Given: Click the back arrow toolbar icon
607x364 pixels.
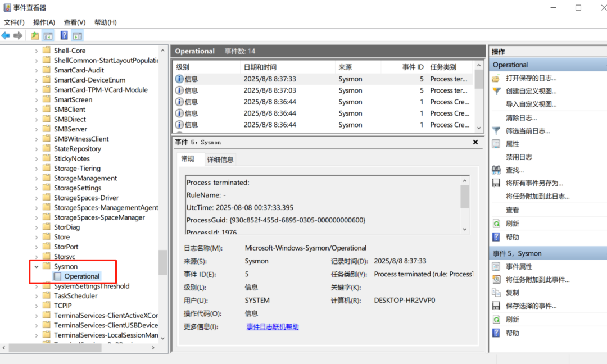Looking at the screenshot, I should pos(6,35).
